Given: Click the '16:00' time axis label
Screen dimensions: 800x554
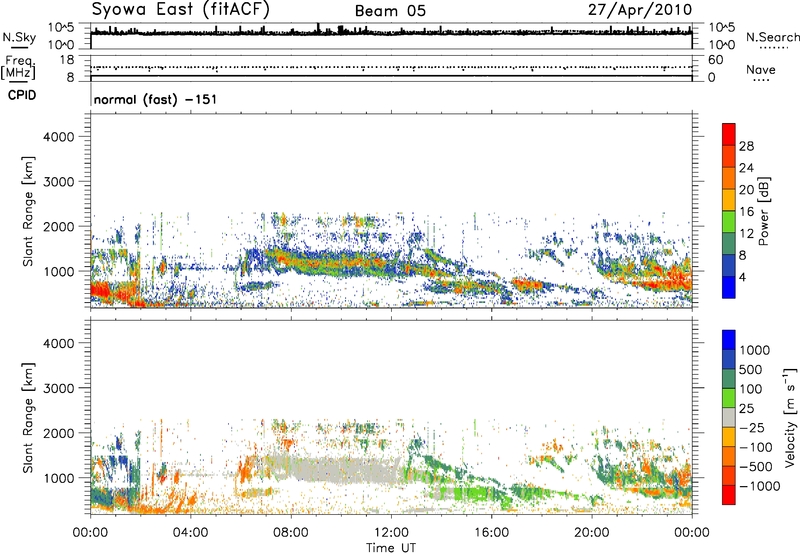Looking at the screenshot, I should (491, 533).
